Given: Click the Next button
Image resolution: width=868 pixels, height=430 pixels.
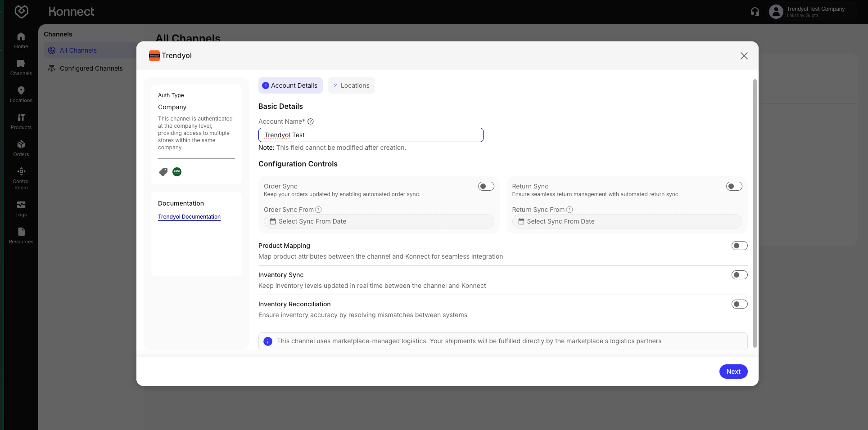Looking at the screenshot, I should coord(733,372).
